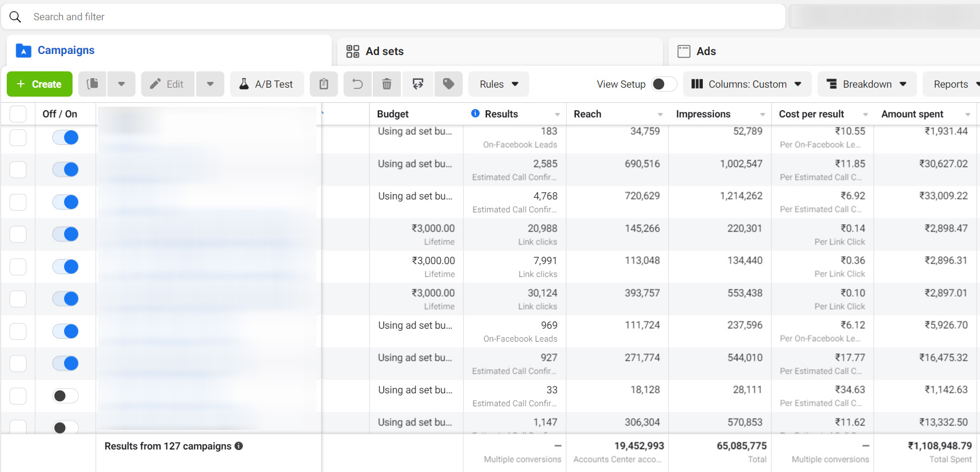Image resolution: width=980 pixels, height=472 pixels.
Task: Check the row with 927 results
Action: click(x=18, y=363)
